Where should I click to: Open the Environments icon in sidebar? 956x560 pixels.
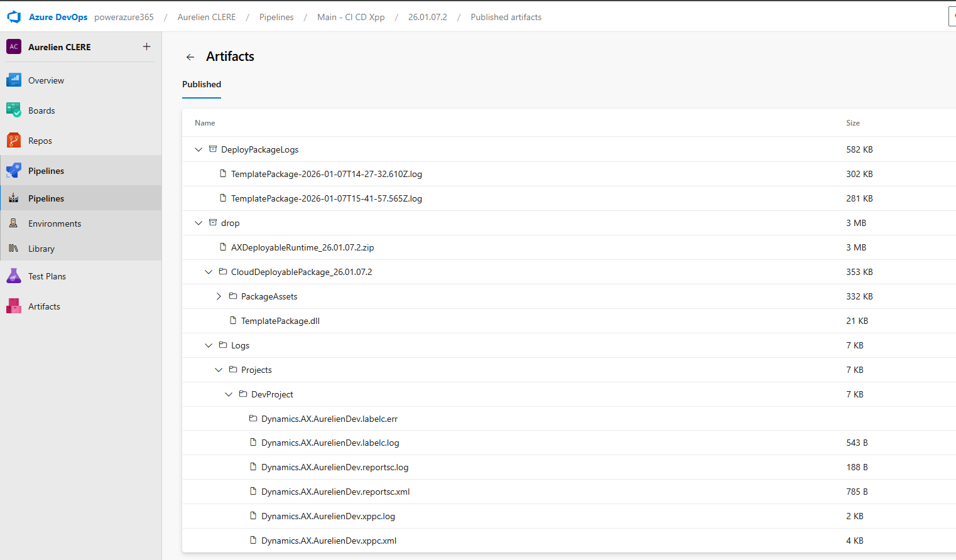coord(14,223)
